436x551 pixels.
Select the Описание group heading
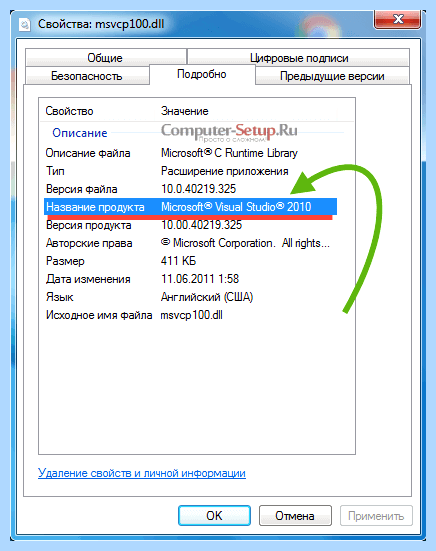coord(80,133)
